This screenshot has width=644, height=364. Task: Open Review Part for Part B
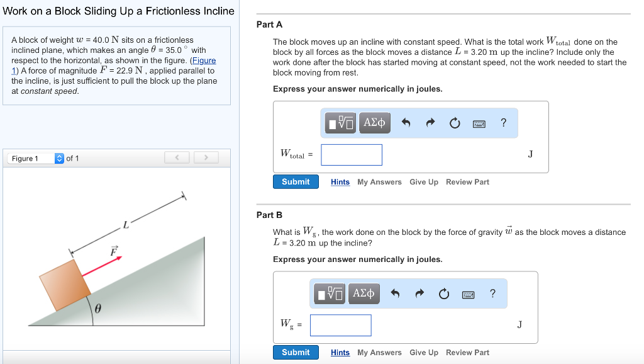467,352
